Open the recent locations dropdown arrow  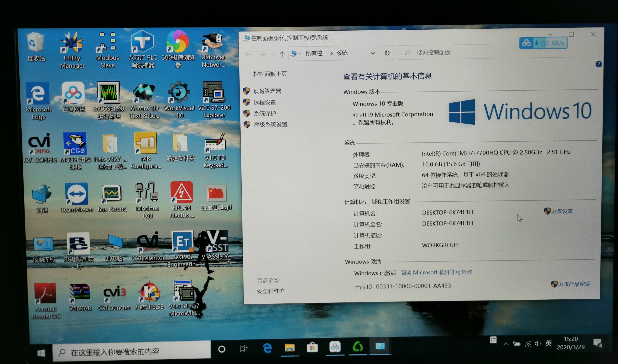(x=273, y=54)
